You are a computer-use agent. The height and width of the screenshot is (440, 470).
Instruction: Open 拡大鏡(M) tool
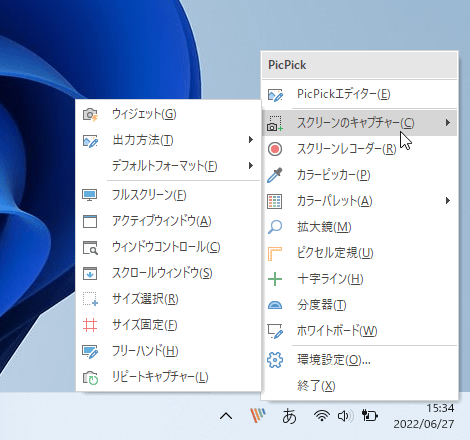point(360,227)
